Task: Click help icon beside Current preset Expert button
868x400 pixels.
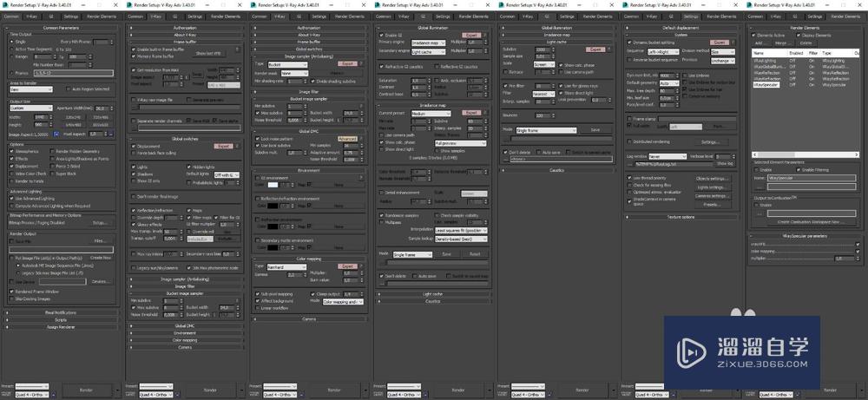Action: pos(485,113)
